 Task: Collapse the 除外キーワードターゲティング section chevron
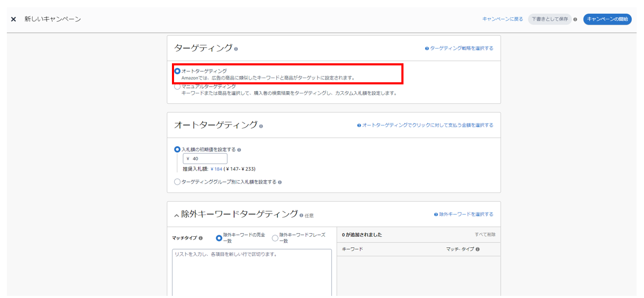click(177, 215)
